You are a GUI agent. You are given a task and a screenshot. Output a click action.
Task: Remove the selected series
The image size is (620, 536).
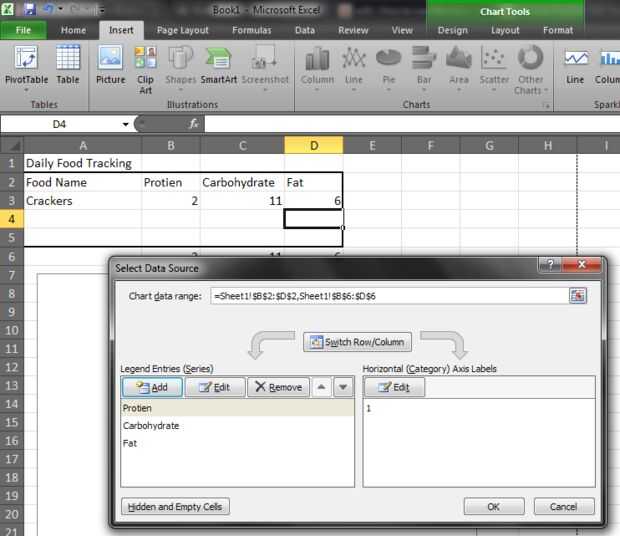278,387
